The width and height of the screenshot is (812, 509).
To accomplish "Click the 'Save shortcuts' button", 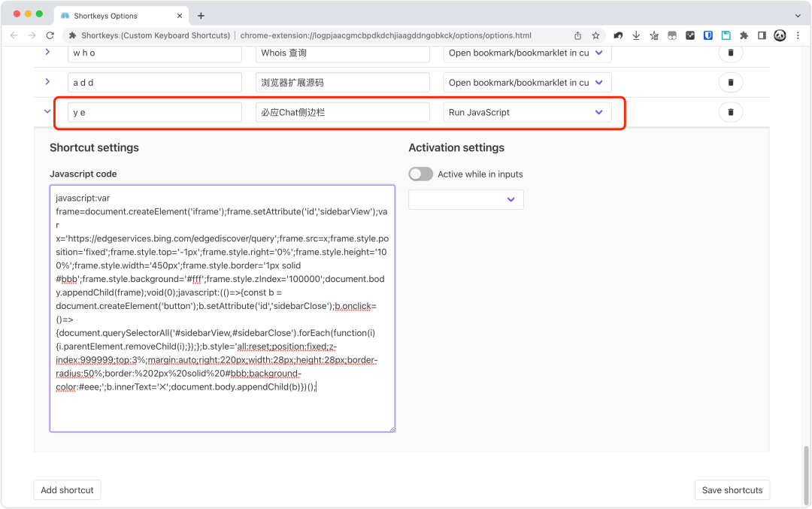I will pos(732,490).
